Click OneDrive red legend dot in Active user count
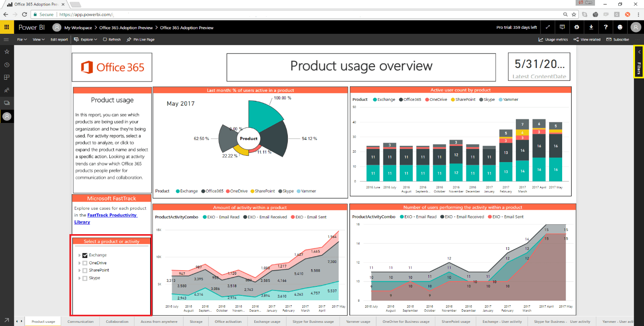Screen dimensions: 644x326 [x=426, y=99]
